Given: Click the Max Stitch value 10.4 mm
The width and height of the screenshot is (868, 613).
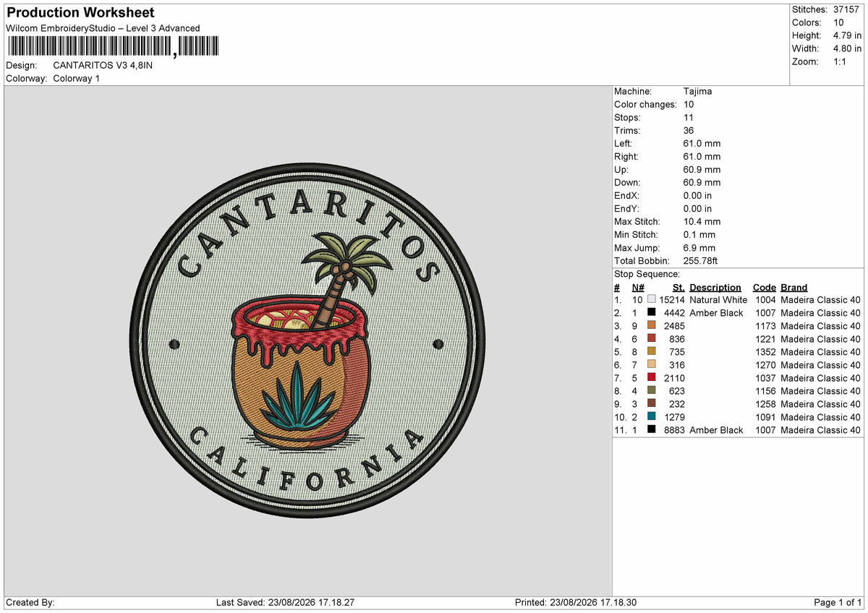Looking at the screenshot, I should 702,221.
